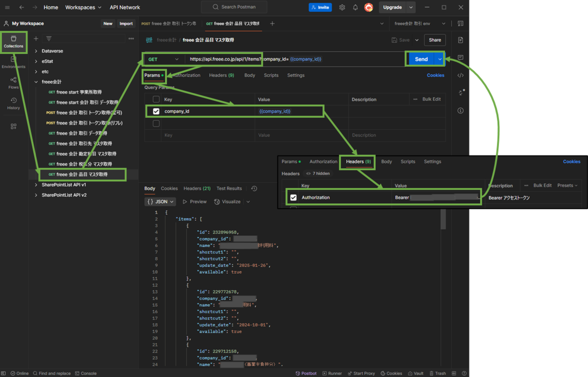The height and width of the screenshot is (377, 588).
Task: Open the Cookies link beside request tabs
Action: click(x=436, y=75)
